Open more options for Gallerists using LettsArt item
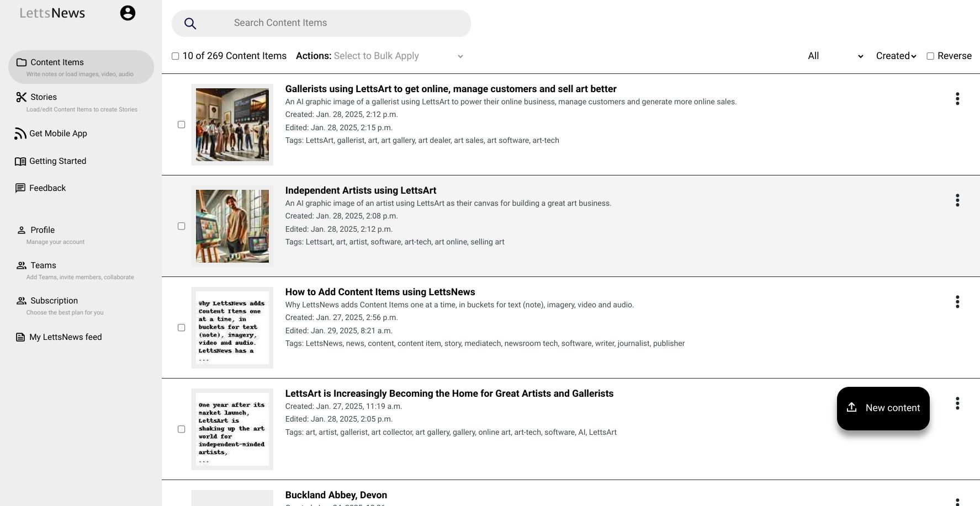The width and height of the screenshot is (980, 506). pyautogui.click(x=957, y=99)
